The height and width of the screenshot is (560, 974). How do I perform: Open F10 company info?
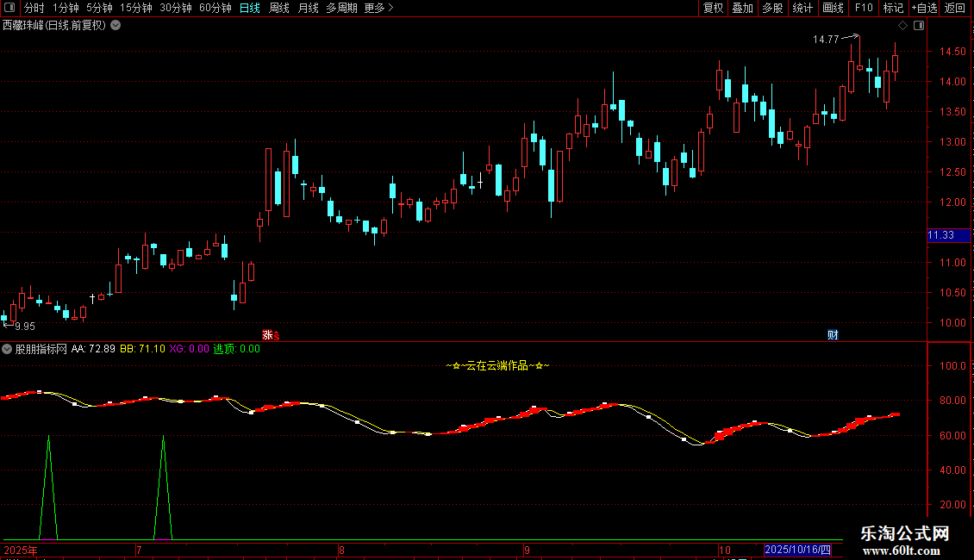(864, 8)
